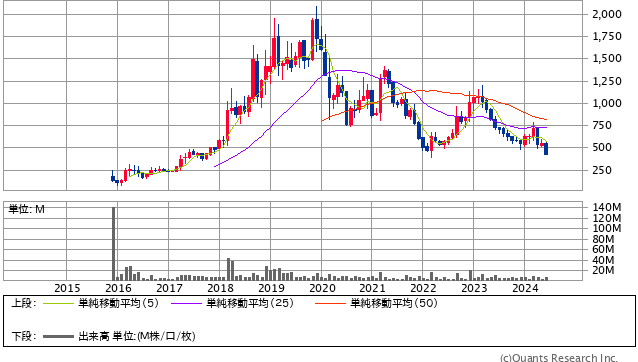Screen dimensions: 638x362
Task: Click the 140M volume axis label
Action: coord(607,207)
